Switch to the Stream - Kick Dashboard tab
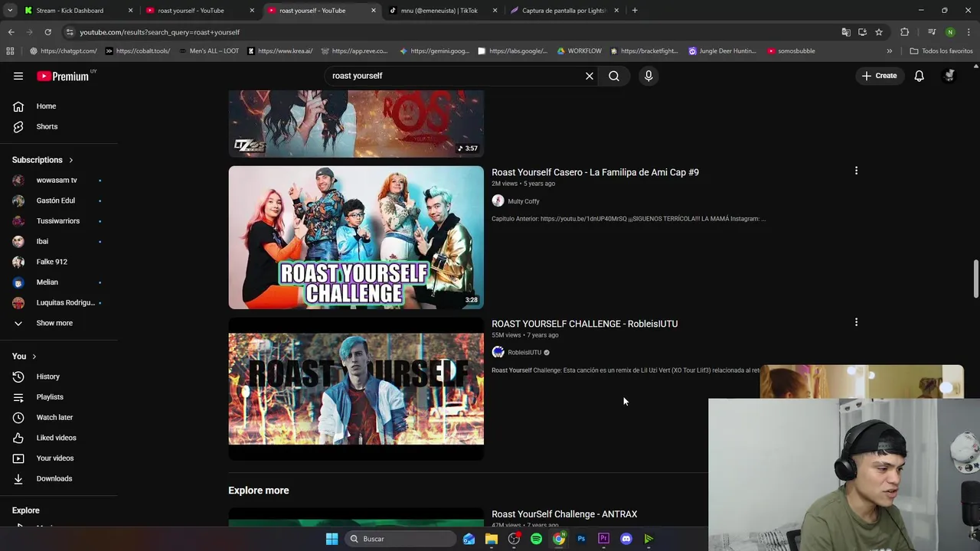Screen dimensions: 980x551 pyautogui.click(x=77, y=11)
